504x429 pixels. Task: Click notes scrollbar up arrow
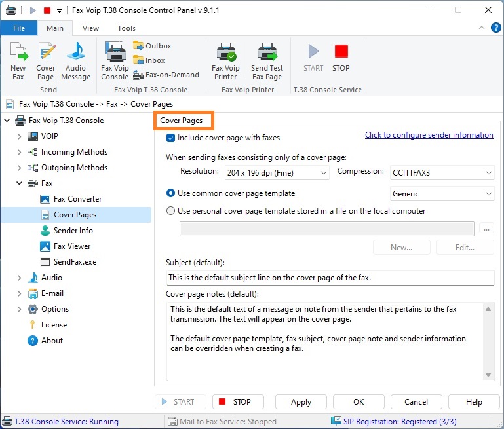[488, 309]
